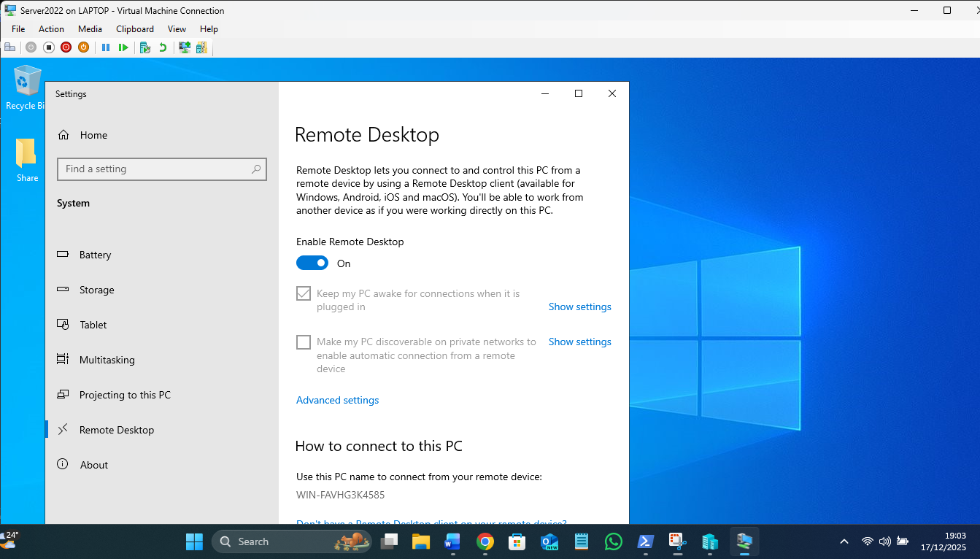This screenshot has width=980, height=559.
Task: Open the Clipboard menu
Action: (135, 29)
